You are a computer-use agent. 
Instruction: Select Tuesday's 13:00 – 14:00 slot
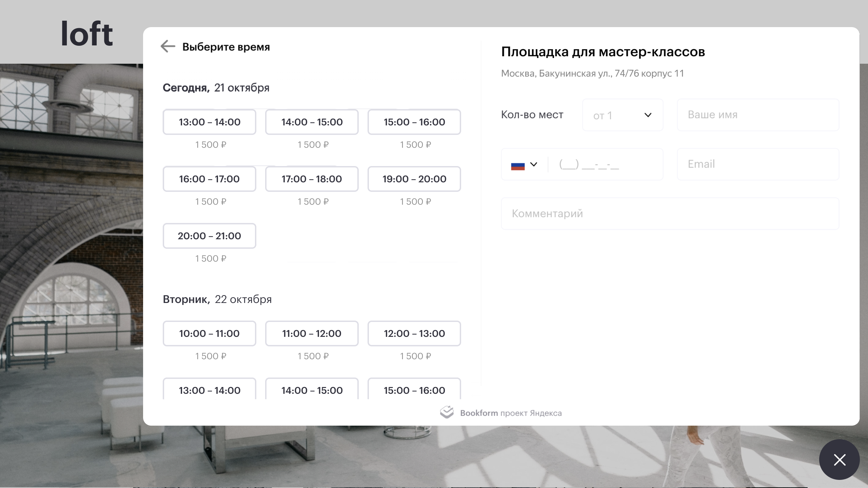[210, 389]
